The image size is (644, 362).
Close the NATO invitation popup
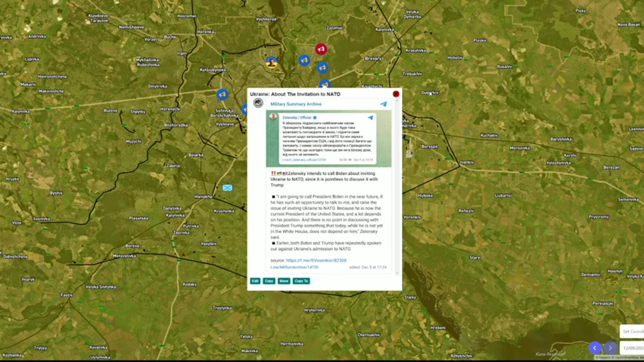(396, 94)
